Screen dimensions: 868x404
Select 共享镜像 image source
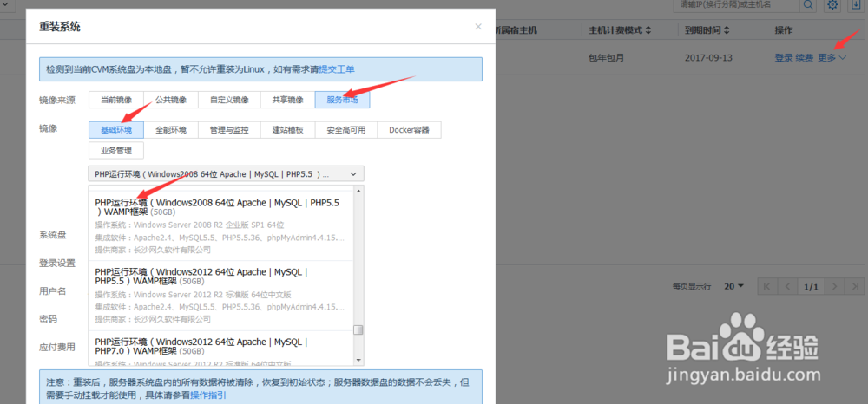click(x=288, y=100)
